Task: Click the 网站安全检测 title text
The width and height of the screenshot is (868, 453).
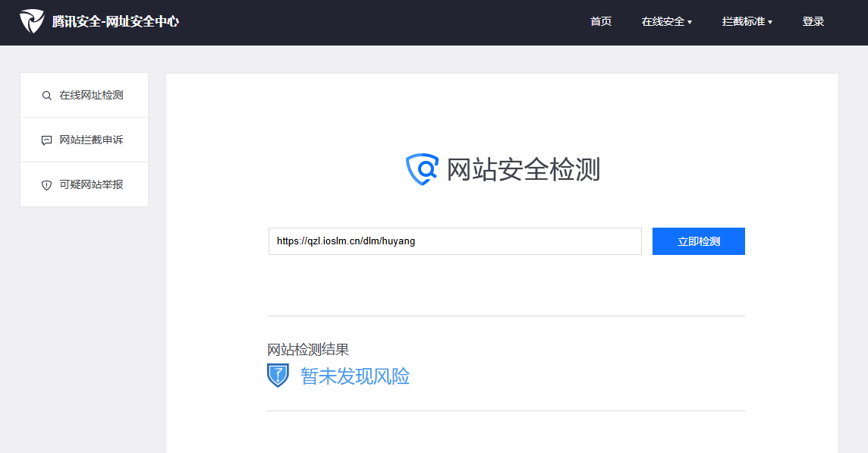Action: coord(523,169)
